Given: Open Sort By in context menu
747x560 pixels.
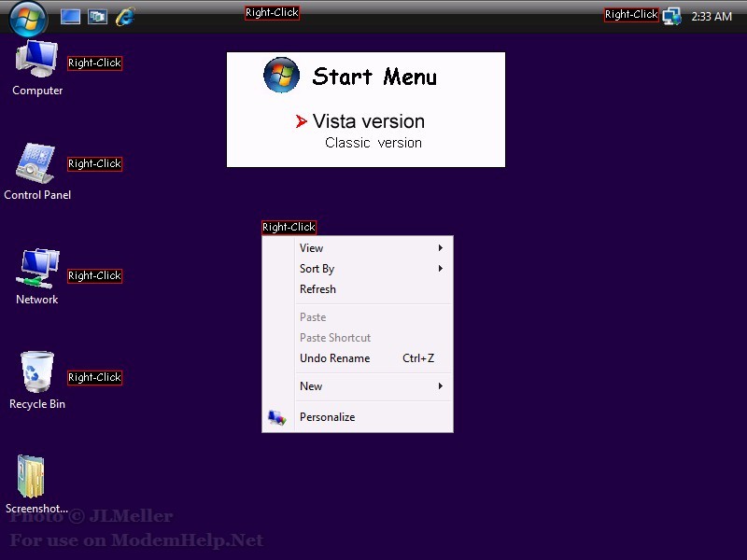Looking at the screenshot, I should [358, 269].
